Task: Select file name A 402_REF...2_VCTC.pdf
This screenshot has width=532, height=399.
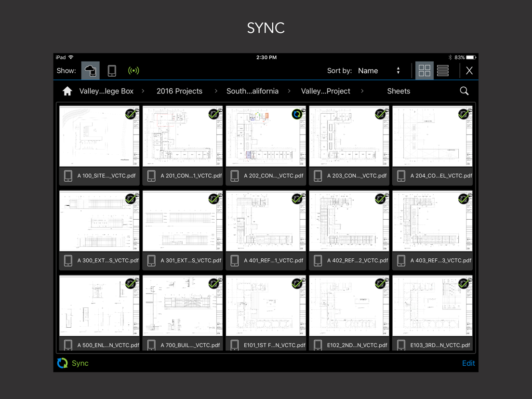Action: click(358, 261)
